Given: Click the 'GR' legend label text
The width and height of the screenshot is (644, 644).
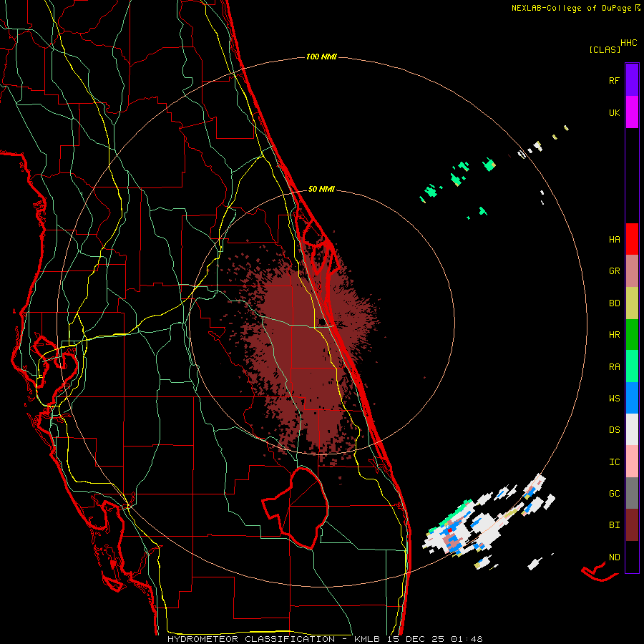Looking at the screenshot, I should pyautogui.click(x=614, y=271).
